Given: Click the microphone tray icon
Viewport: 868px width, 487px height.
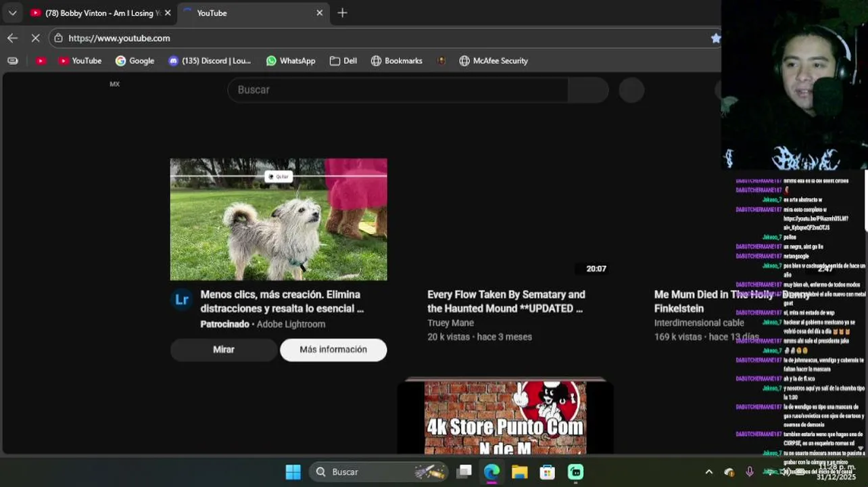Looking at the screenshot, I should (x=749, y=471).
